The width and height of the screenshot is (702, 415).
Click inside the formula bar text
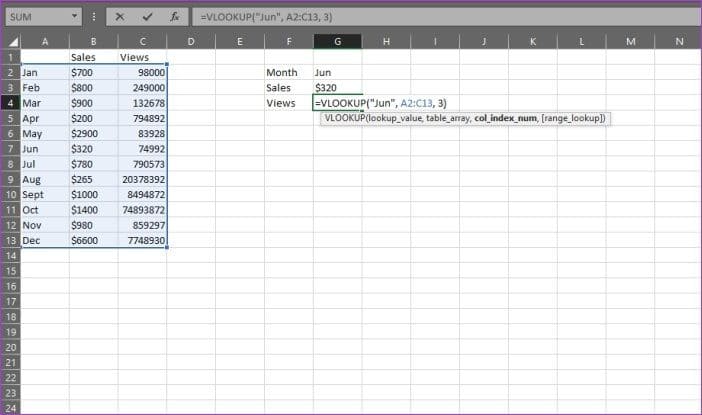266,17
